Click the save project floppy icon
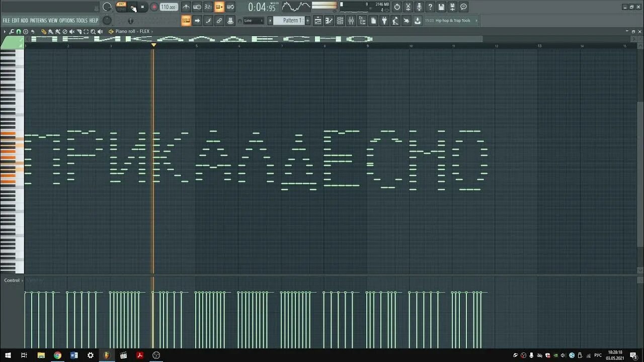 pyautogui.click(x=441, y=7)
